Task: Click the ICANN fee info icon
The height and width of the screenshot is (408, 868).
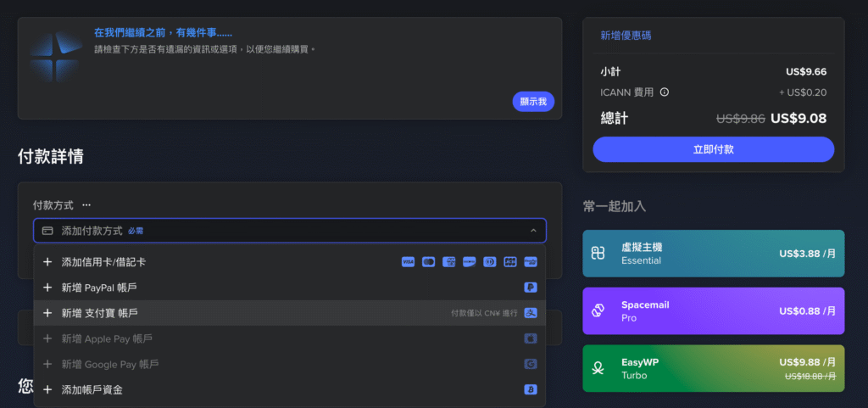Action: pos(665,92)
